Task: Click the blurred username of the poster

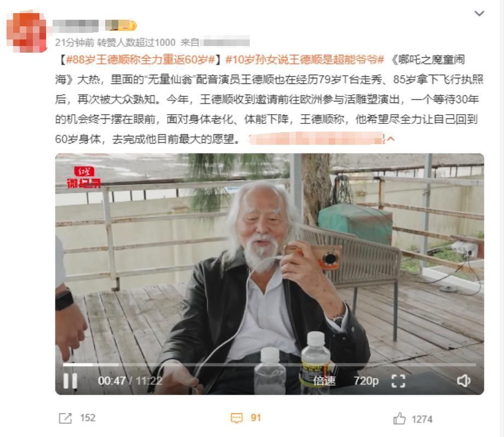Action: click(x=76, y=26)
